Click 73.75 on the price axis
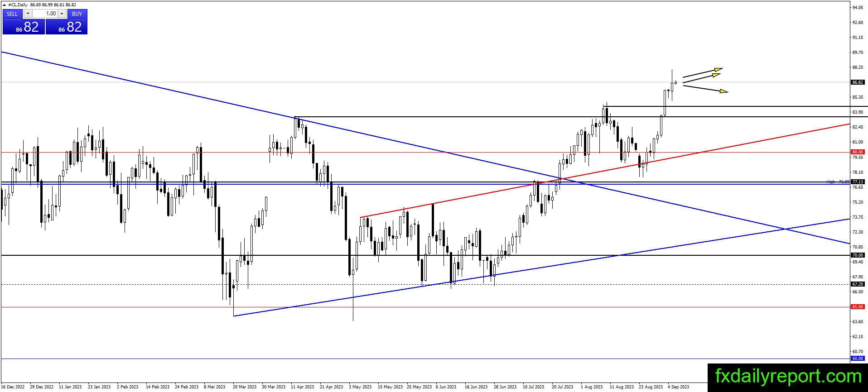The height and width of the screenshot is (392, 868). pyautogui.click(x=858, y=217)
